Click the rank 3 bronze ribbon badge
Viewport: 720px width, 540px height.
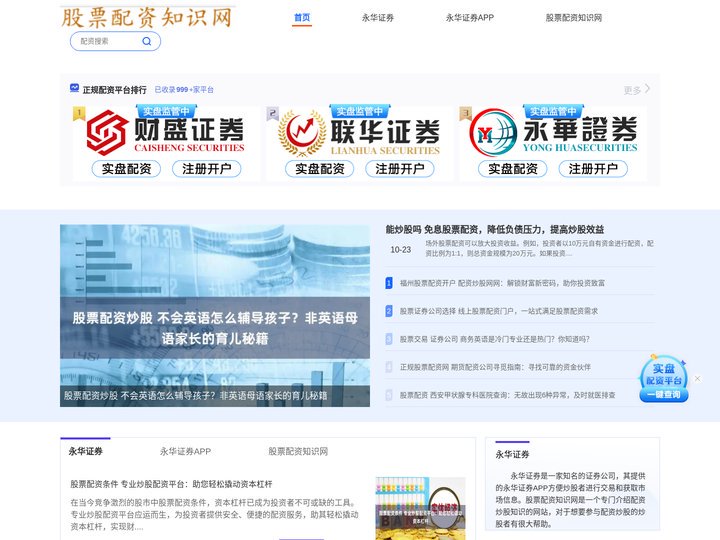[466, 113]
